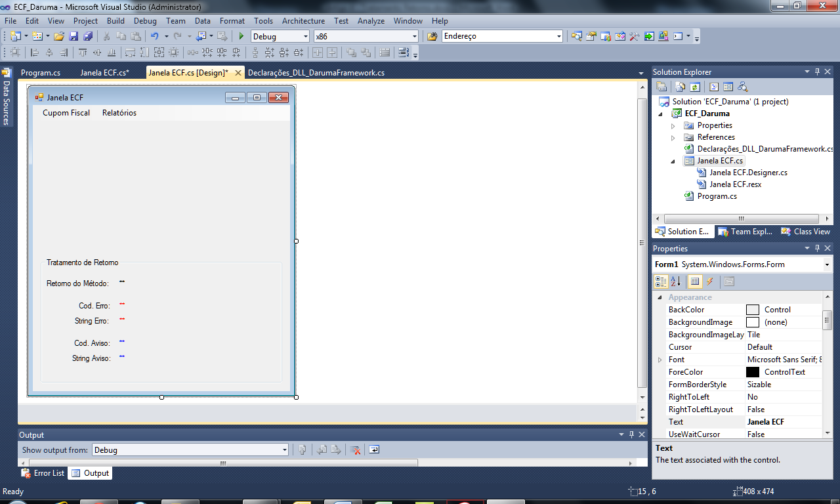Collapse the Janela ECF.cs node
This screenshot has height=504, width=840.
click(x=673, y=161)
